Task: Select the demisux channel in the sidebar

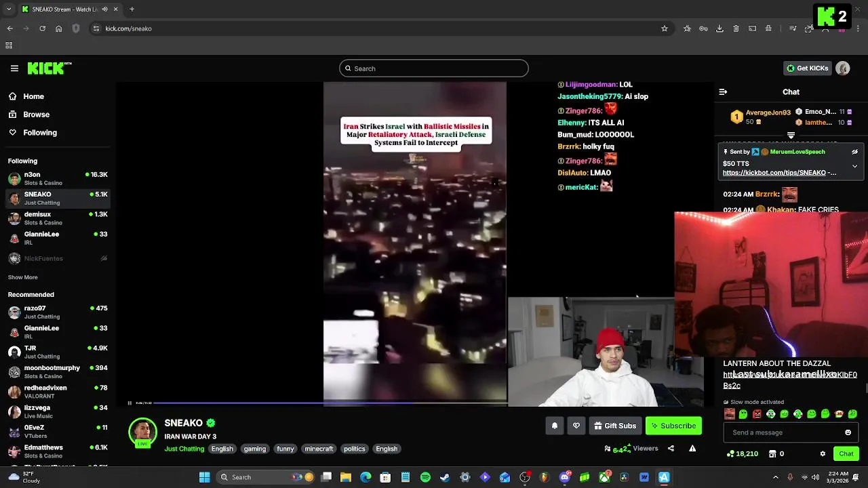Action: (58, 218)
